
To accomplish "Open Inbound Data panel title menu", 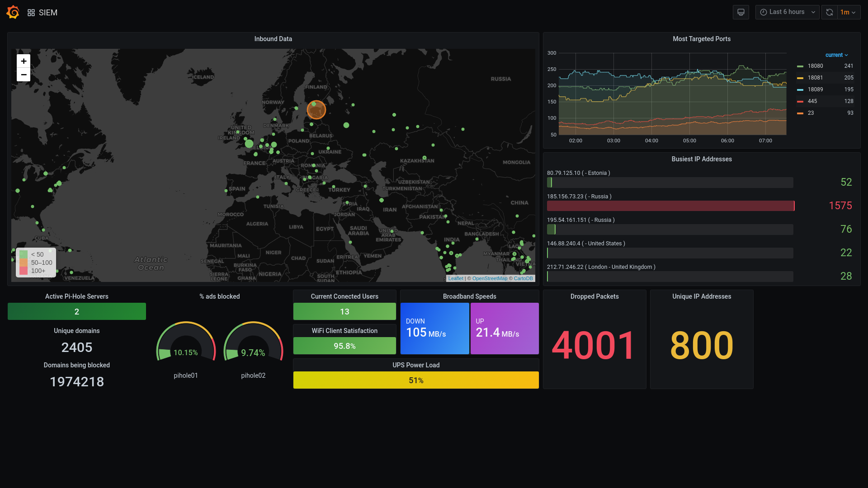I will [x=273, y=39].
